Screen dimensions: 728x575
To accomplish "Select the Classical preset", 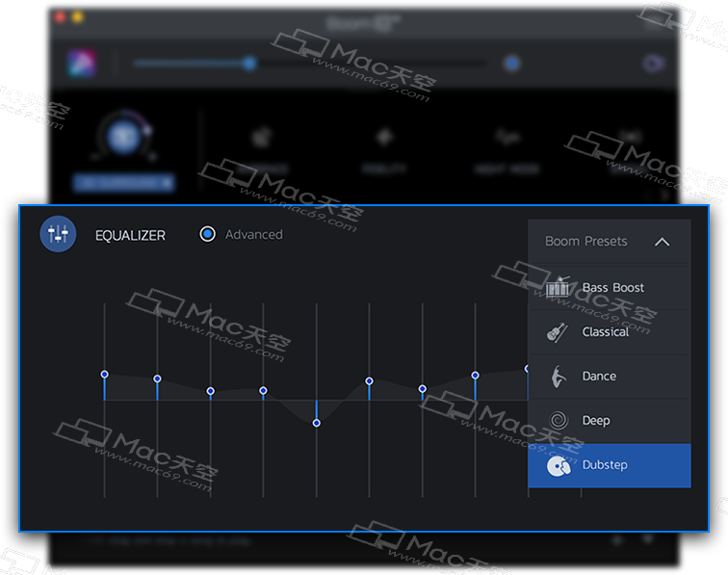I will click(610, 332).
